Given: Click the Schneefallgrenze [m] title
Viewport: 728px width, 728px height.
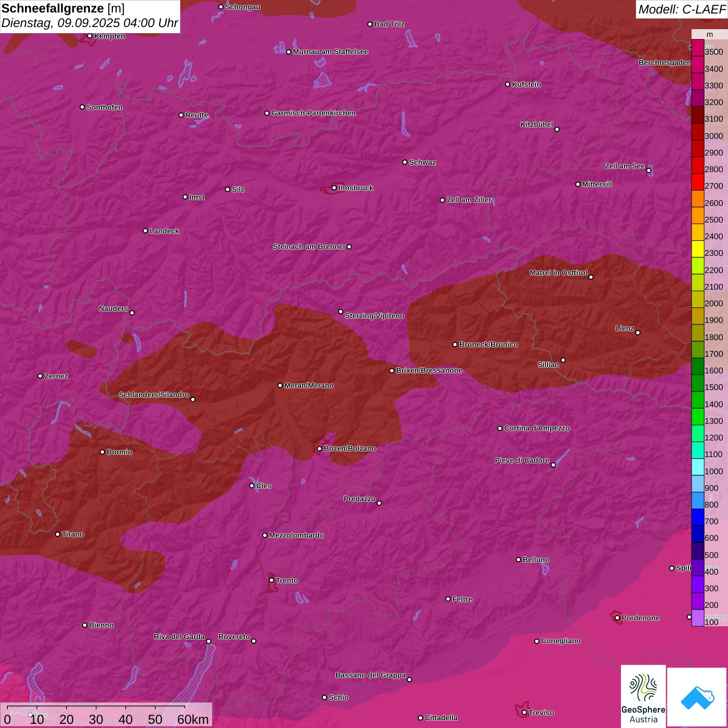Looking at the screenshot, I should (x=63, y=8).
